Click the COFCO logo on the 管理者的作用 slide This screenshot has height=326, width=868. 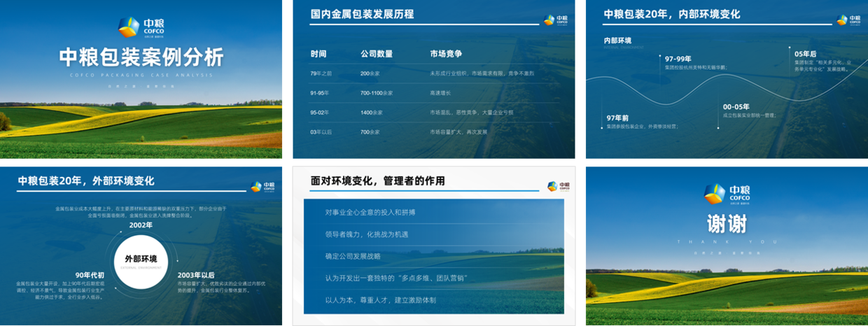[x=559, y=186]
